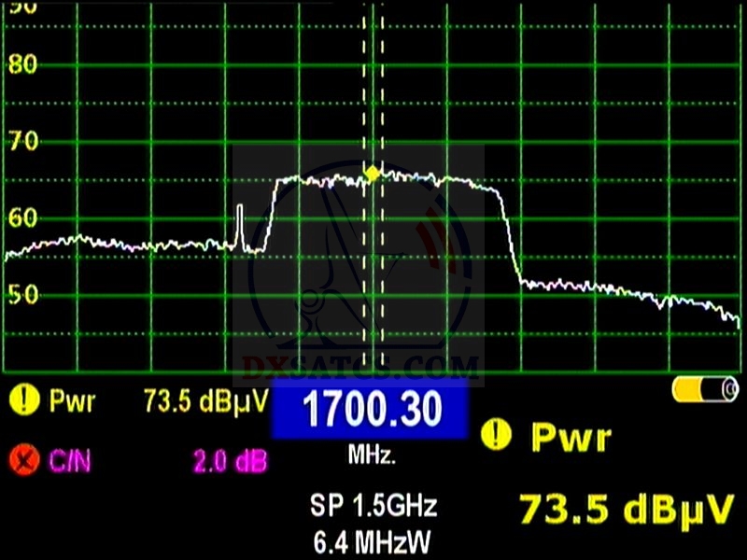This screenshot has height=560, width=747.
Task: Click the battery level indicator icon
Action: click(705, 390)
